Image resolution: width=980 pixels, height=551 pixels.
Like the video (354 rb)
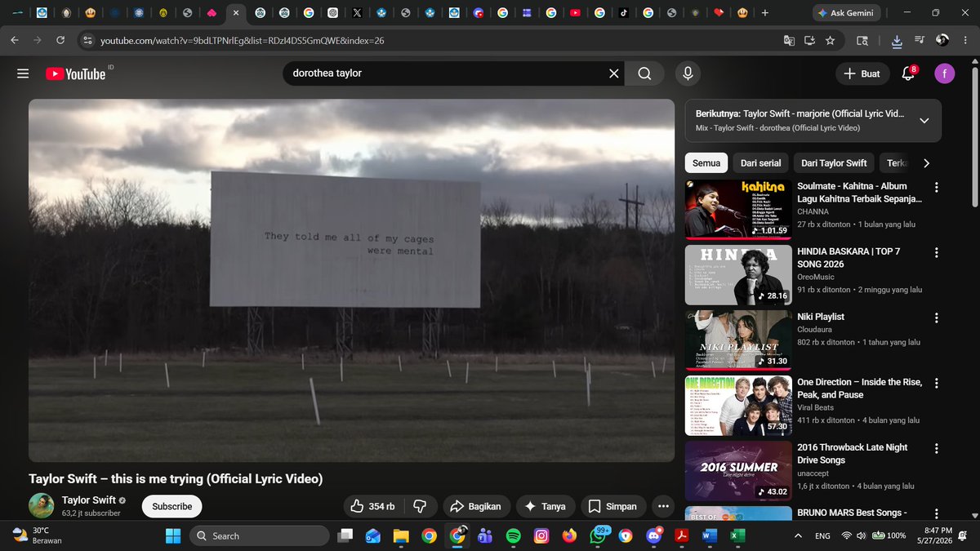[x=372, y=506]
